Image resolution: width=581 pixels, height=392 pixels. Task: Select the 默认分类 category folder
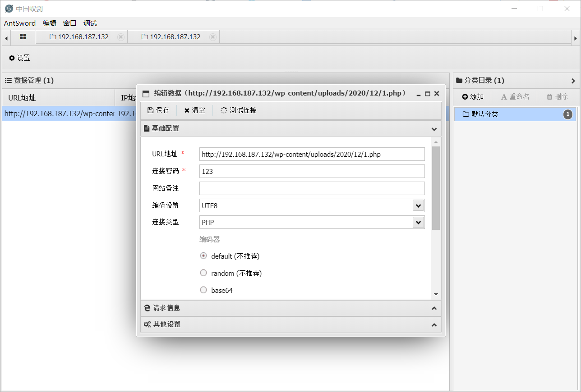[x=515, y=114]
